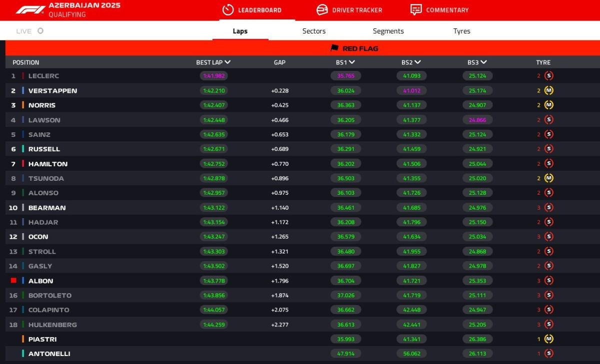Click Leclerc's soft tyre icon
The width and height of the screenshot is (600, 364).
click(x=548, y=76)
